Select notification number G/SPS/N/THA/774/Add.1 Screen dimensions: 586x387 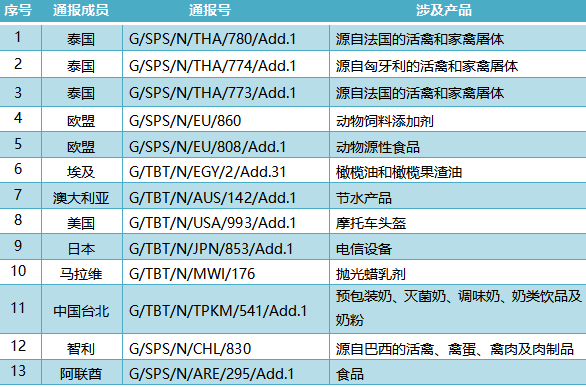(x=212, y=66)
